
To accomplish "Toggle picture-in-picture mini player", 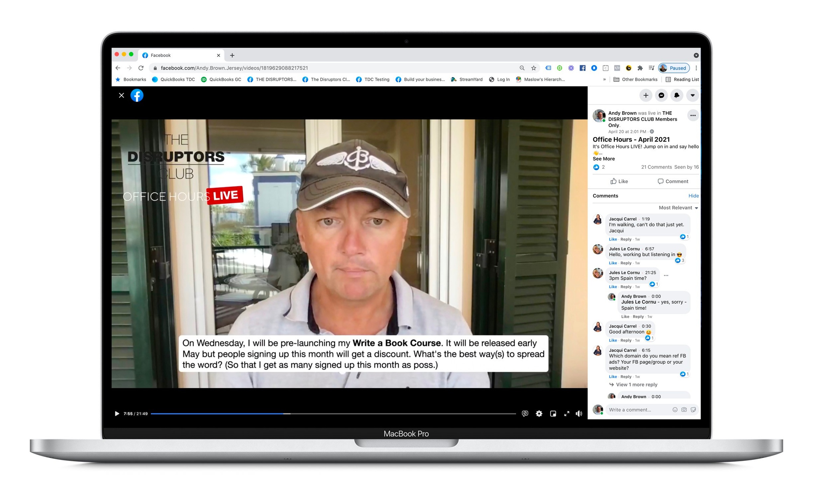I will [553, 413].
